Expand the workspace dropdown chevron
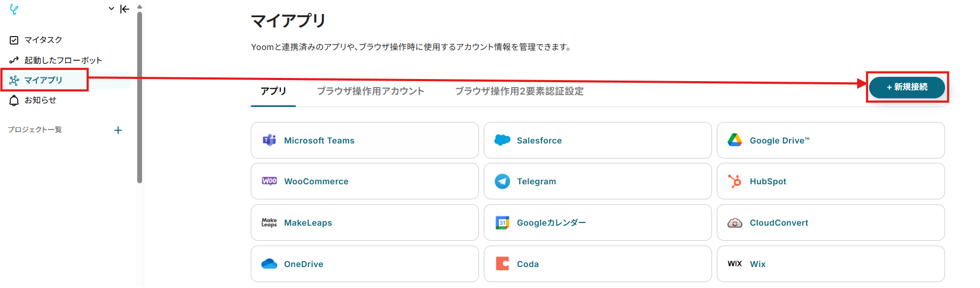This screenshot has width=980, height=288. [x=111, y=9]
